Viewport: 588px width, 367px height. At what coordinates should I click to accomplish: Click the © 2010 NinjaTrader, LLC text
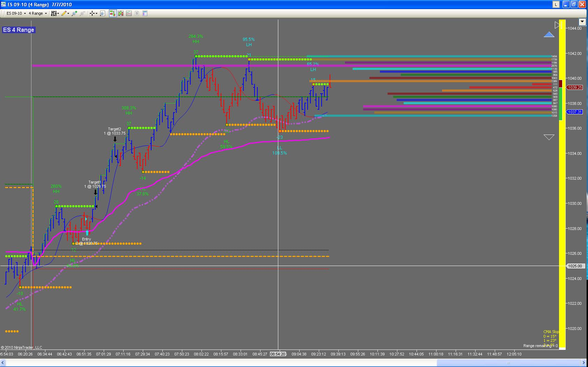click(21, 347)
